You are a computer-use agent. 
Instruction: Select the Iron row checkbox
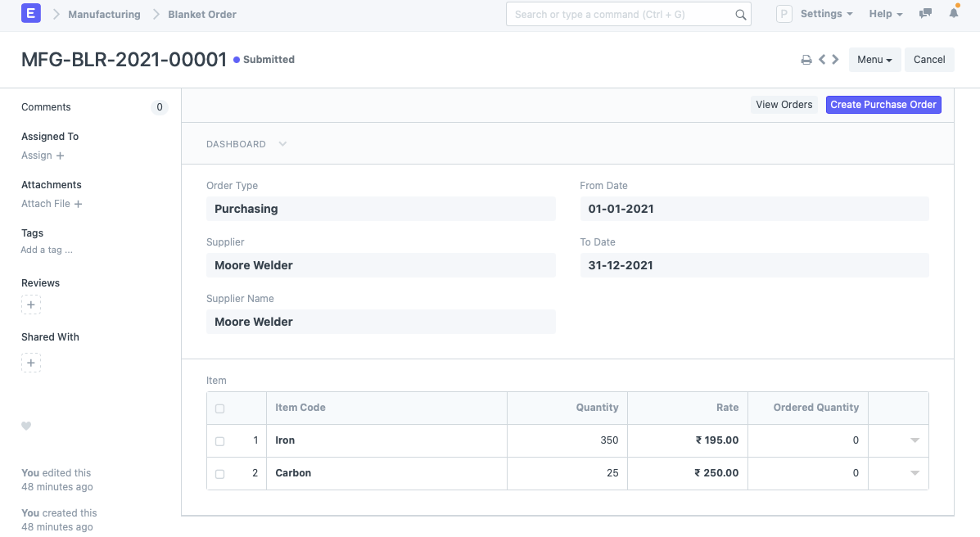click(219, 441)
